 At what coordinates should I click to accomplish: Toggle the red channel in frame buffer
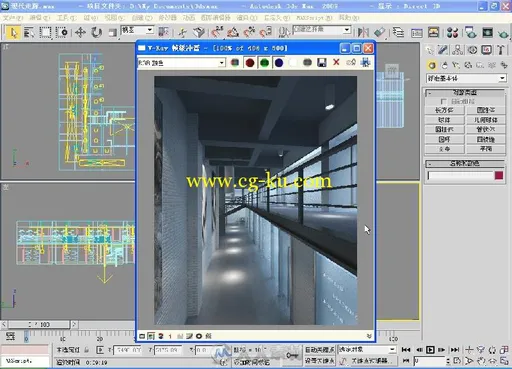pyautogui.click(x=250, y=62)
